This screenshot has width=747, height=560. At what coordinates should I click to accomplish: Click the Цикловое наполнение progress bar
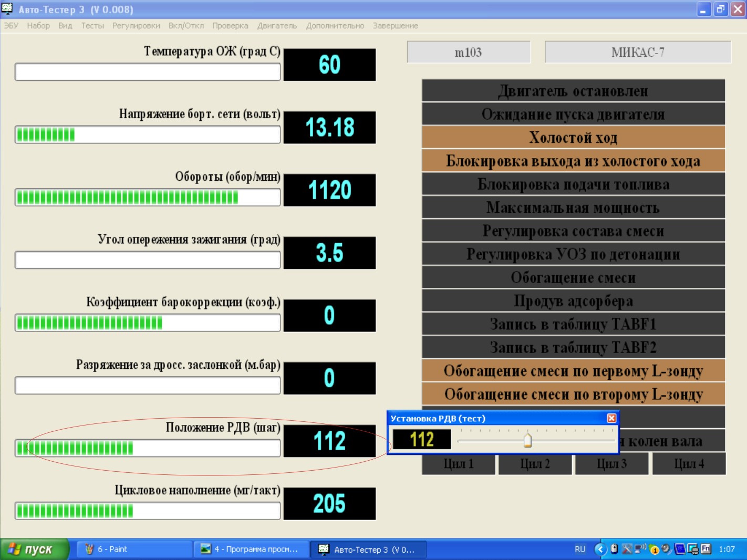coord(148,511)
